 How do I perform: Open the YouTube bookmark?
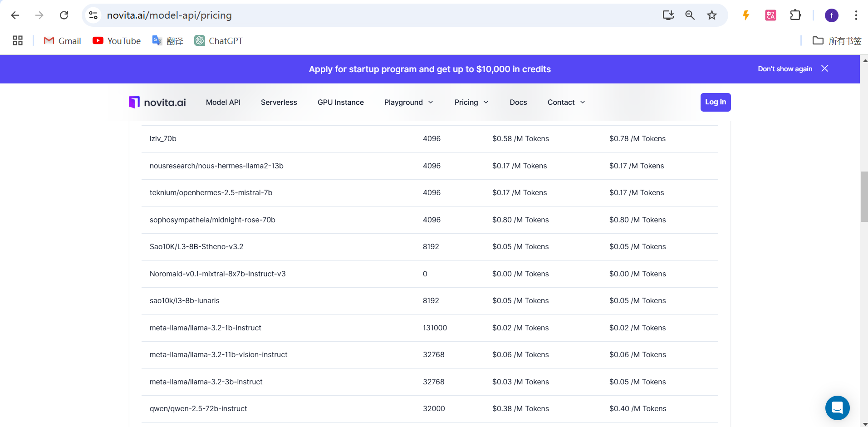point(117,41)
